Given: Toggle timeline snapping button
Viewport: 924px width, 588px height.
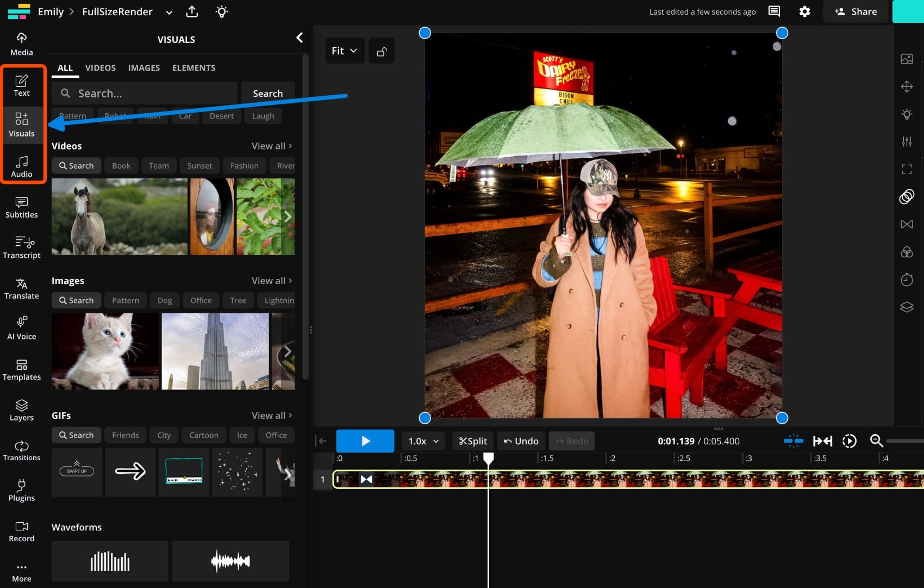Looking at the screenshot, I should pos(793,441).
